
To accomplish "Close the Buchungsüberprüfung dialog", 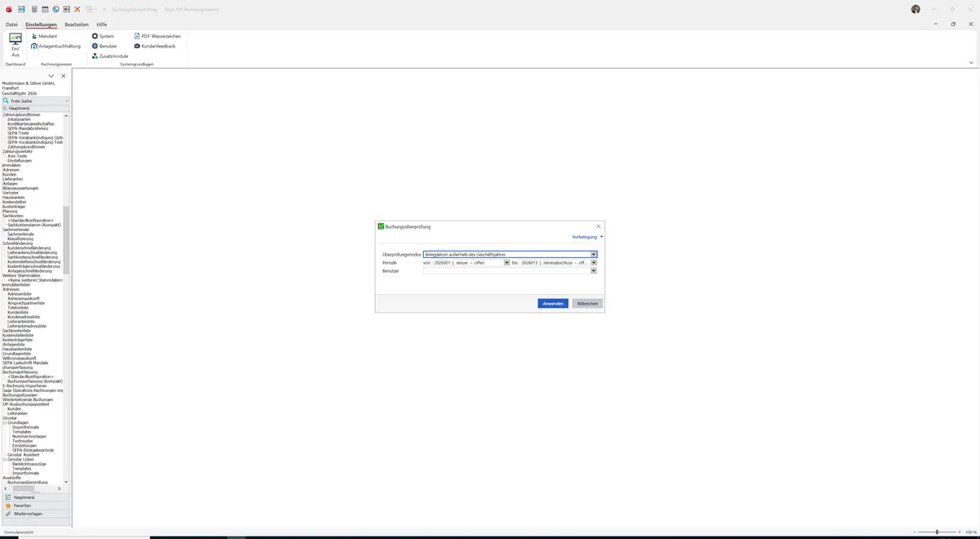I will point(599,226).
